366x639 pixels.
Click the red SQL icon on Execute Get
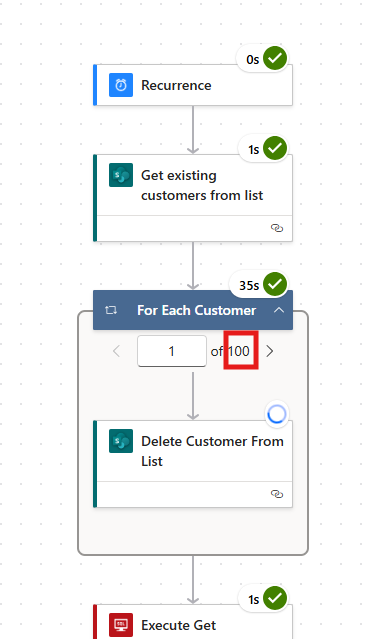click(121, 625)
